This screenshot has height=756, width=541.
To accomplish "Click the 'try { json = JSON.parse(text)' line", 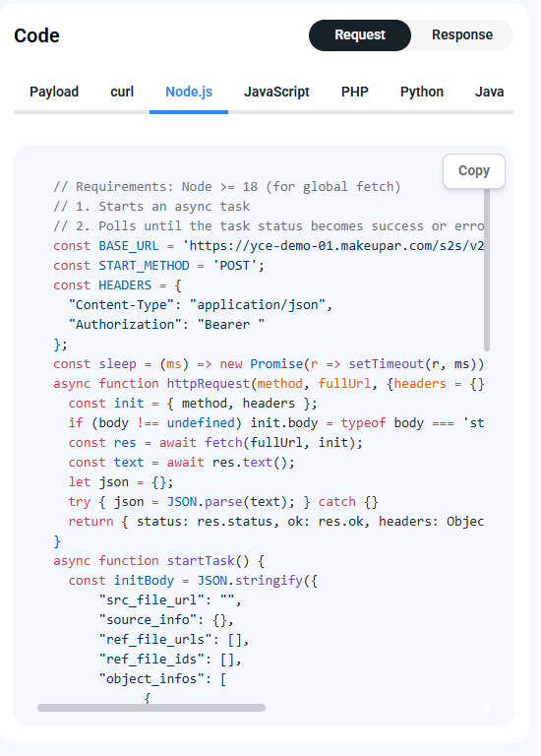I will (223, 502).
